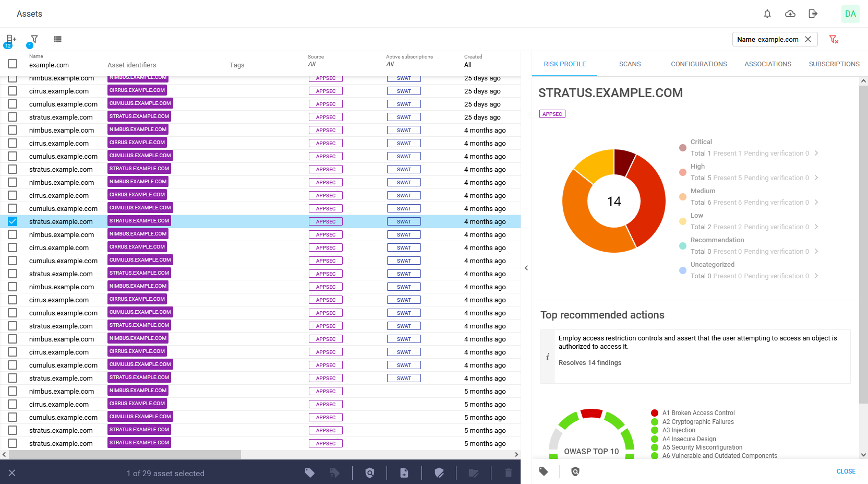Click the CLOSE button
Viewport: 868px width, 484px height.
pos(846,471)
